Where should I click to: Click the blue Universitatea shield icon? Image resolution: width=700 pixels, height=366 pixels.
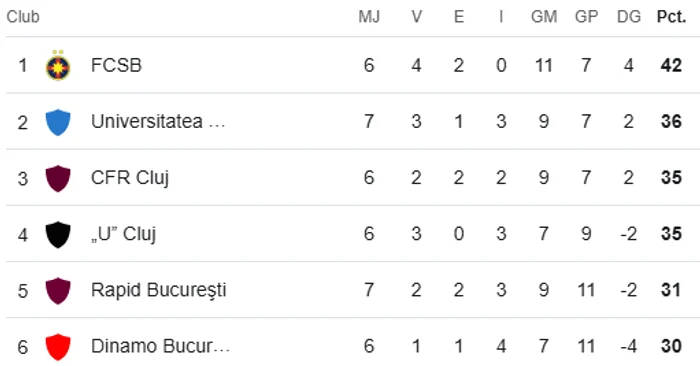[58, 122]
